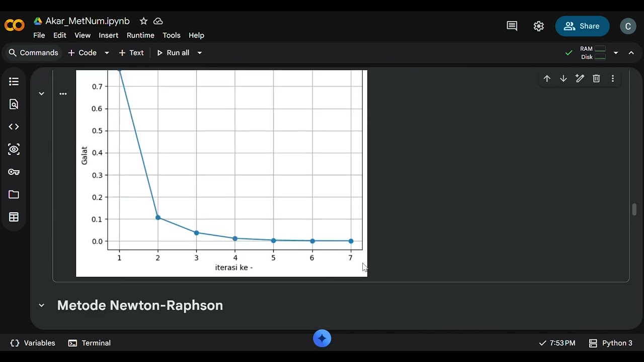Screen dimensions: 644x362
Task: Click the notebook title Akar_MetNum.ipynb
Action: tap(88, 21)
